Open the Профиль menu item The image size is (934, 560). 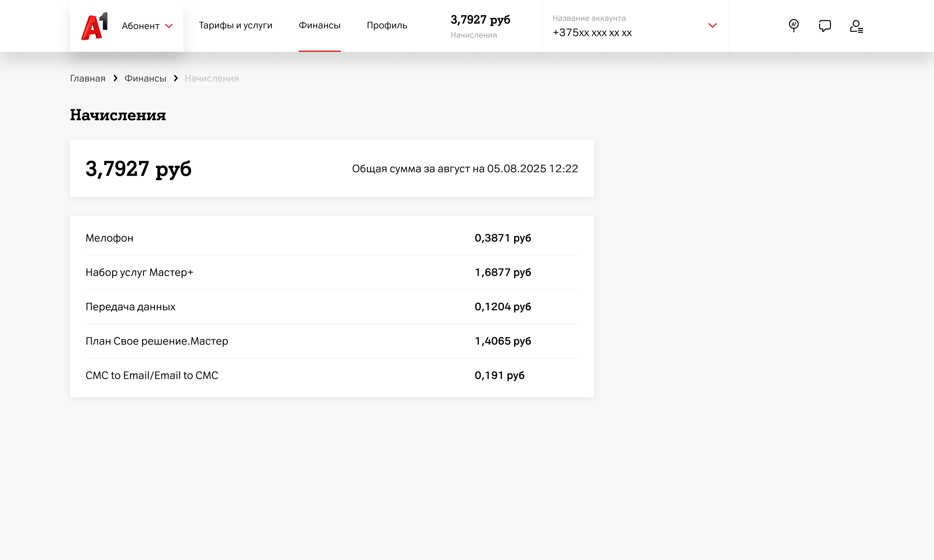pyautogui.click(x=387, y=25)
